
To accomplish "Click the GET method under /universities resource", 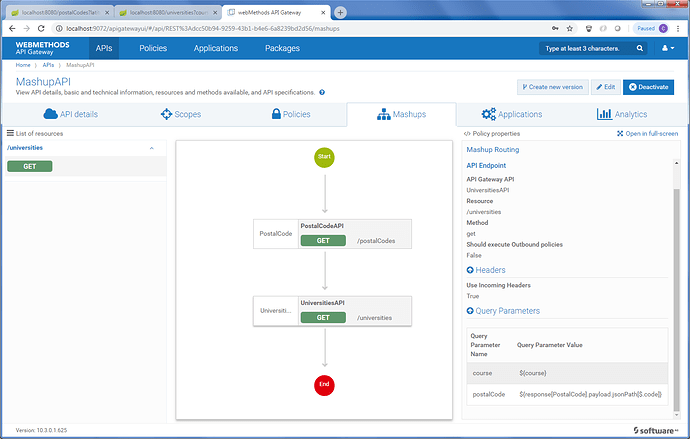I will tap(30, 166).
